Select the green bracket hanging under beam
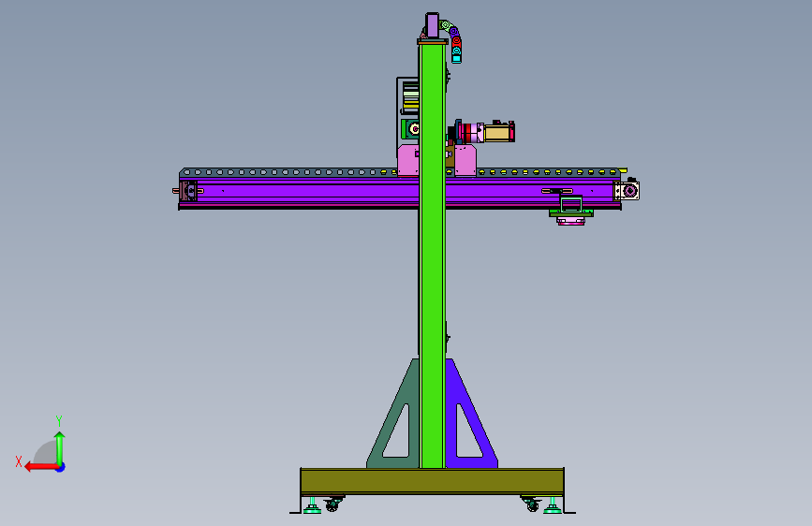 570,206
